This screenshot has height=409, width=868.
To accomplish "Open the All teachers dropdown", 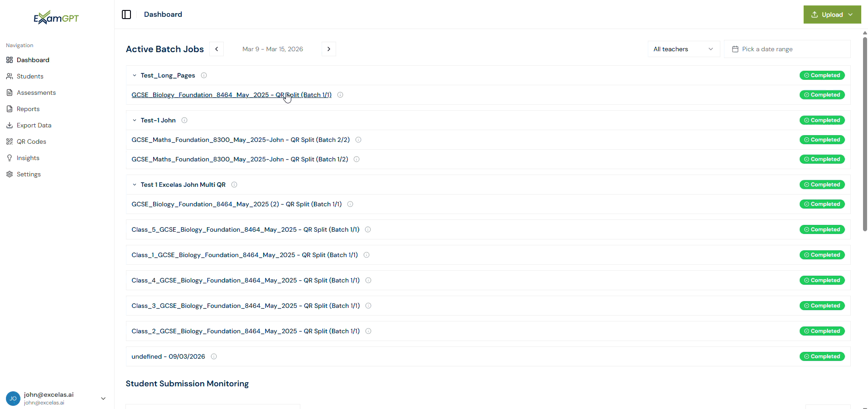I will [683, 49].
